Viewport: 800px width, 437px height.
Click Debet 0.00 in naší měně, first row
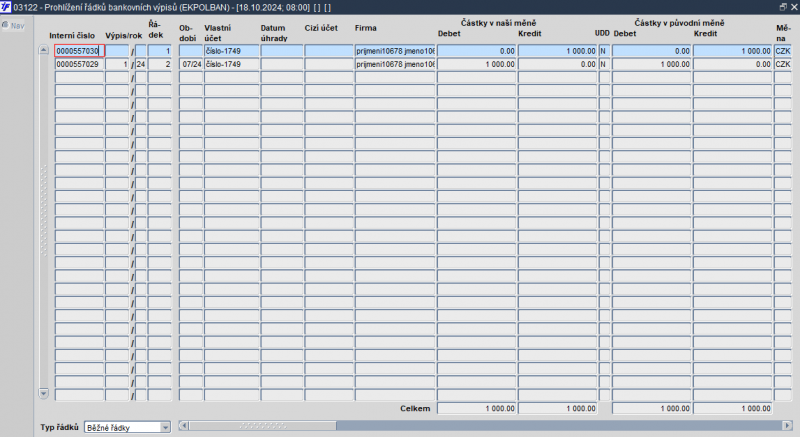(x=477, y=51)
